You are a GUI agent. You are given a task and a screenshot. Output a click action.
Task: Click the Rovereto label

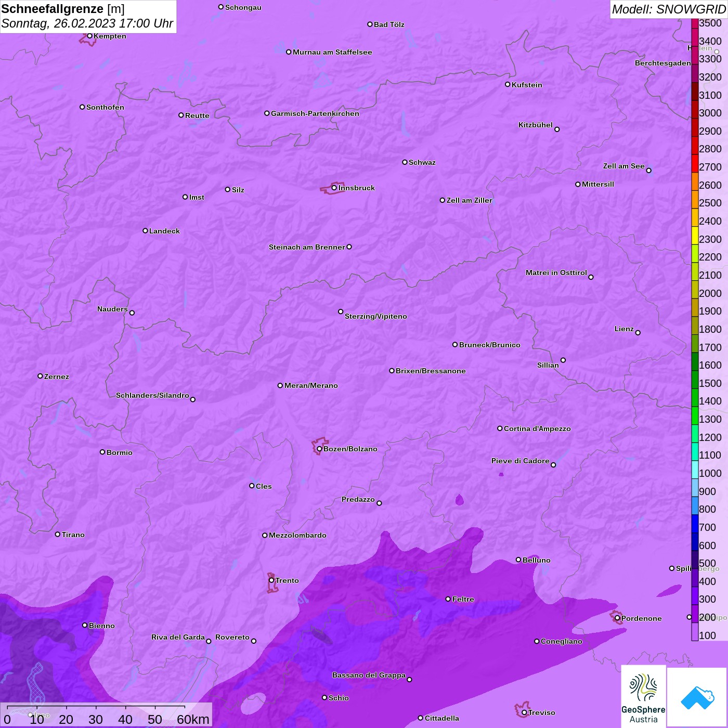coord(232,637)
